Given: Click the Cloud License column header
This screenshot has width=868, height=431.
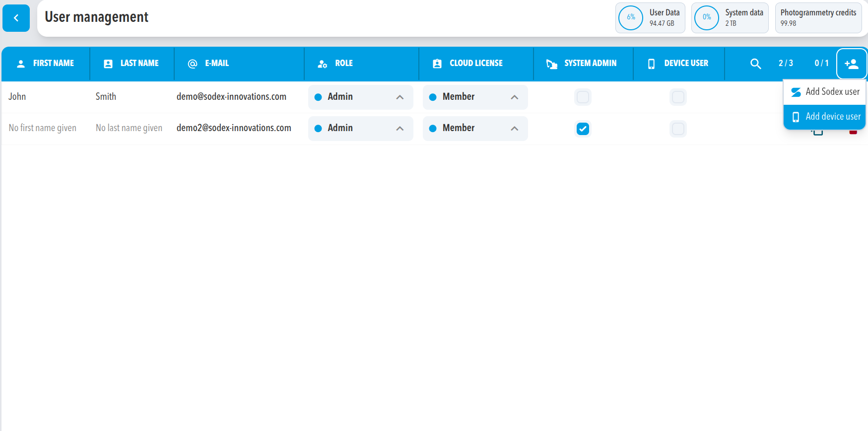Looking at the screenshot, I should [476, 64].
